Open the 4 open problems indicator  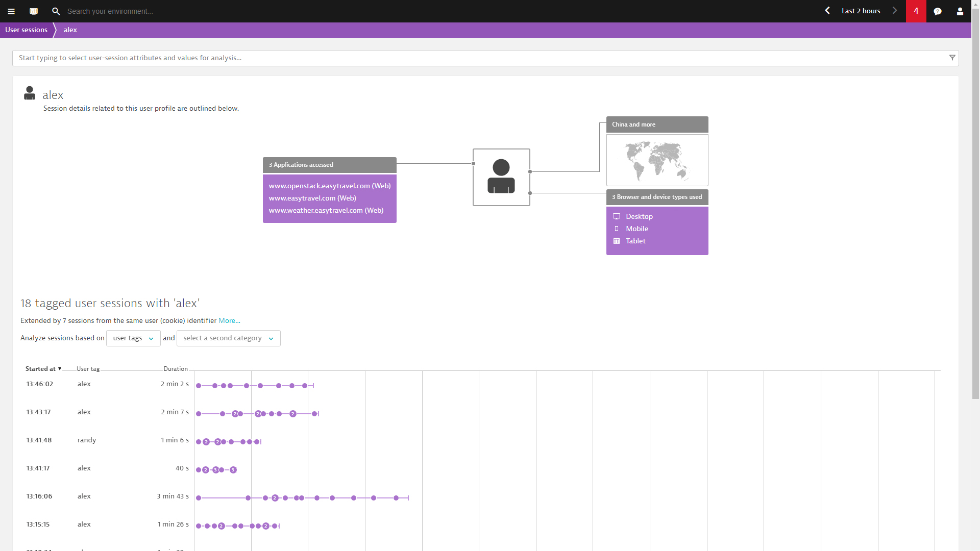coord(916,11)
